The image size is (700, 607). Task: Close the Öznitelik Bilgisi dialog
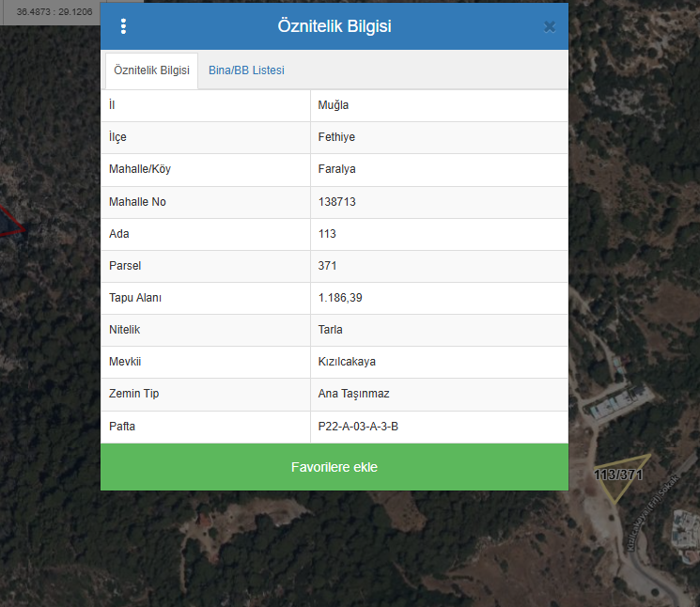(550, 26)
